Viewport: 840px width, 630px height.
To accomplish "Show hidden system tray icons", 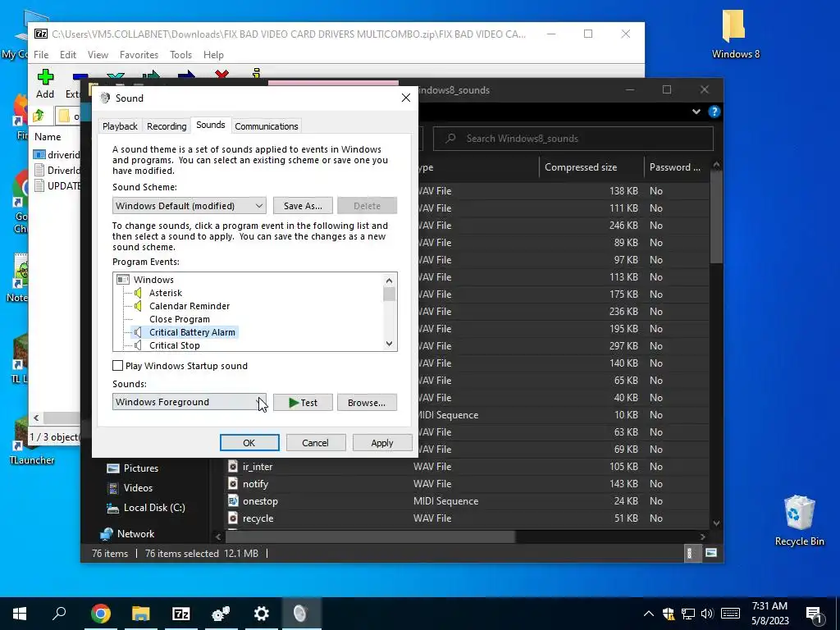I will (648, 614).
